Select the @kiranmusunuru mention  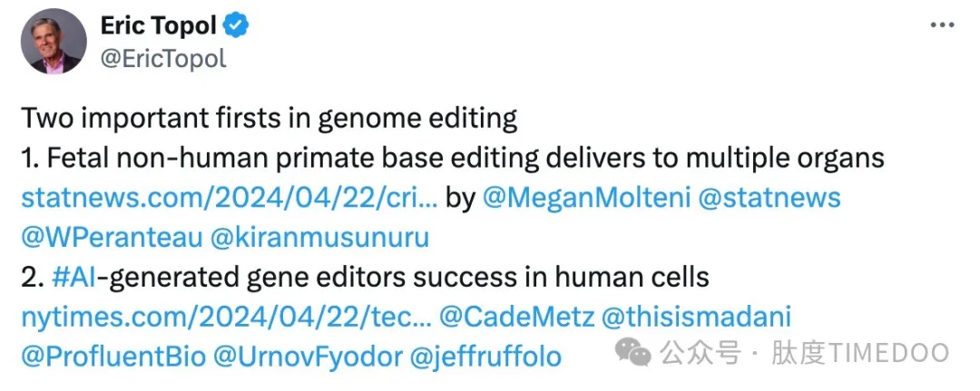click(320, 238)
